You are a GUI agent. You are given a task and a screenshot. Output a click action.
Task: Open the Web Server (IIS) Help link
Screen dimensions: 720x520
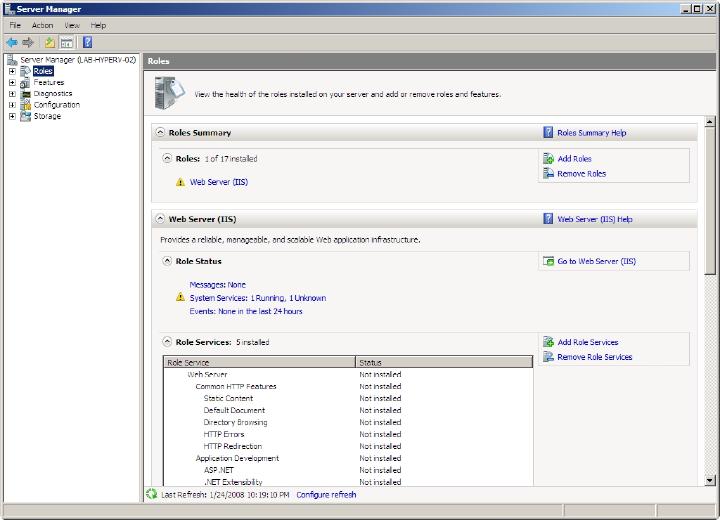[595, 219]
